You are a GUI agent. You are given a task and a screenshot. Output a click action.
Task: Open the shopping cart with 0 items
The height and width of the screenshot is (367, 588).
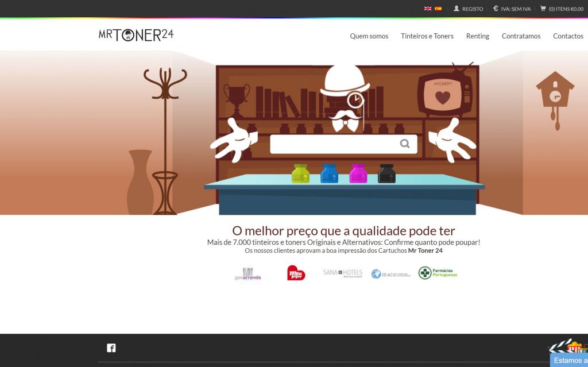(562, 9)
